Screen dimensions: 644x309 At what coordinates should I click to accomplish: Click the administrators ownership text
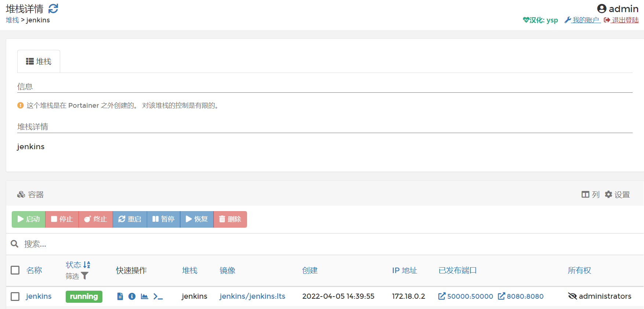point(605,296)
